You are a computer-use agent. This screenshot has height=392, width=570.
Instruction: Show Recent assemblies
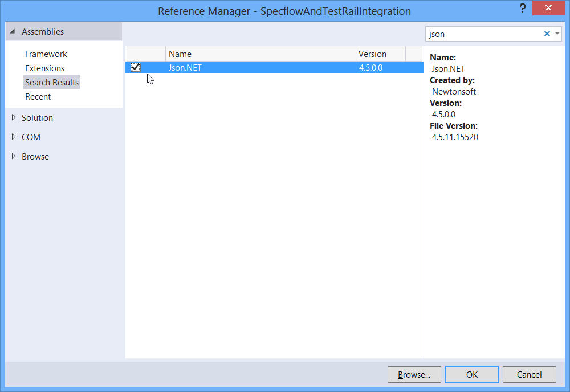(x=38, y=97)
